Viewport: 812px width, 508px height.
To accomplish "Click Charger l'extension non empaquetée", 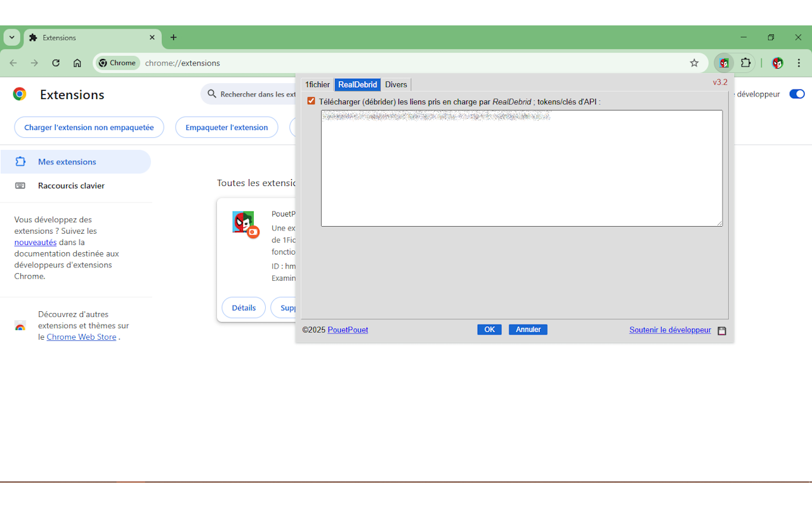I will click(x=89, y=127).
